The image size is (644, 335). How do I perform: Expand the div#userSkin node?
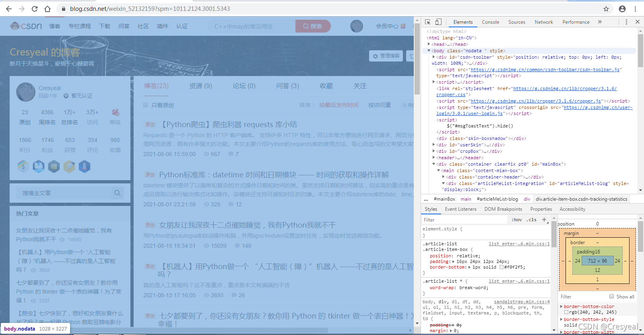tap(434, 145)
